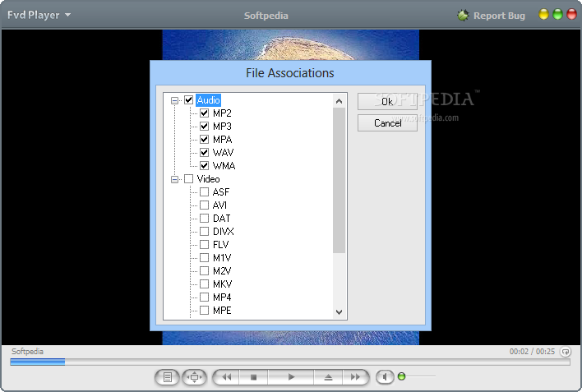Image resolution: width=582 pixels, height=392 pixels.
Task: Select the Video tree label
Action: (x=208, y=179)
